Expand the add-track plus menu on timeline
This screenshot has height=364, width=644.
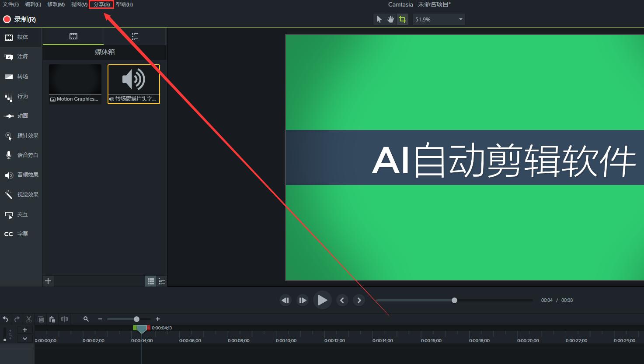pyautogui.click(x=25, y=329)
